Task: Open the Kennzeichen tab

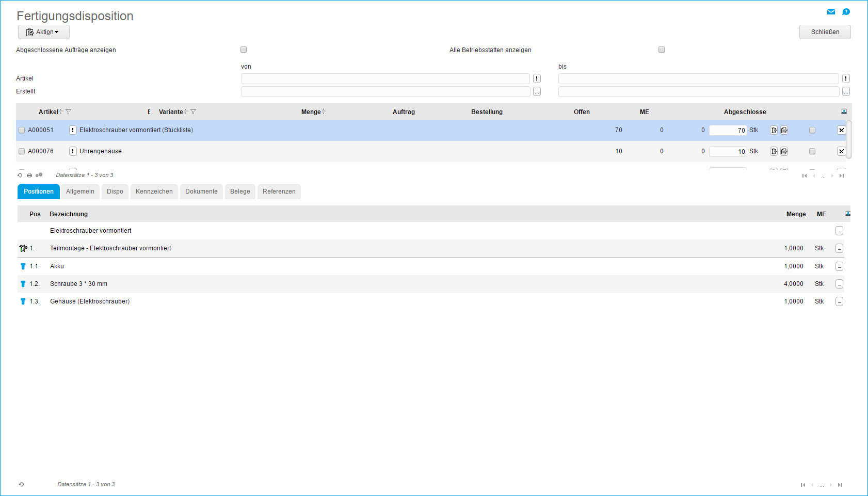Action: (x=154, y=191)
